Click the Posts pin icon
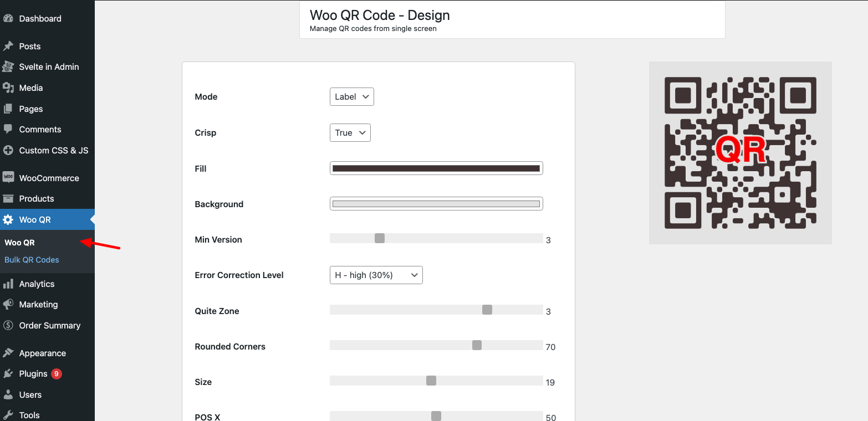868x421 pixels. click(8, 46)
